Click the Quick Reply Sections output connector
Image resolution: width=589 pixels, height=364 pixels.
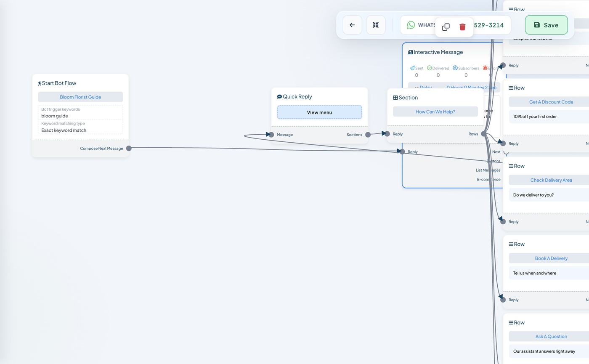pyautogui.click(x=368, y=135)
